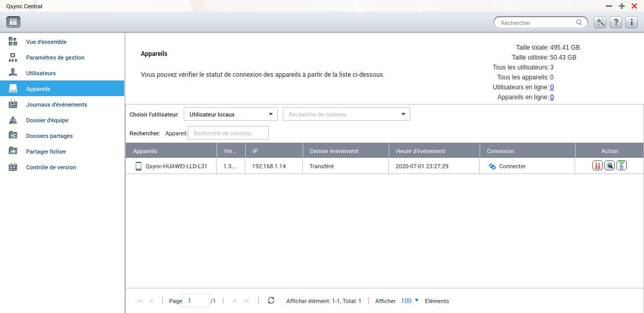Go to Journaux d'événements section
Screen dimensions: 644x313
coord(56,105)
